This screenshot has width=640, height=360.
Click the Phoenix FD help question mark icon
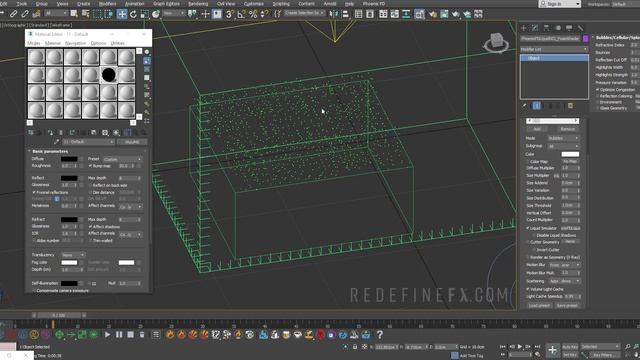tap(380, 335)
